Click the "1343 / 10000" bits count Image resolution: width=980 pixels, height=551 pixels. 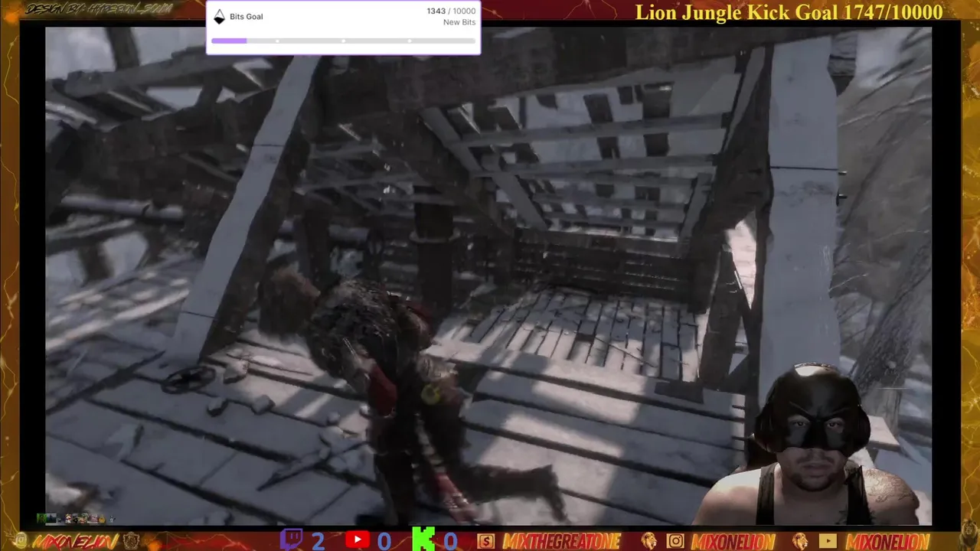[451, 11]
